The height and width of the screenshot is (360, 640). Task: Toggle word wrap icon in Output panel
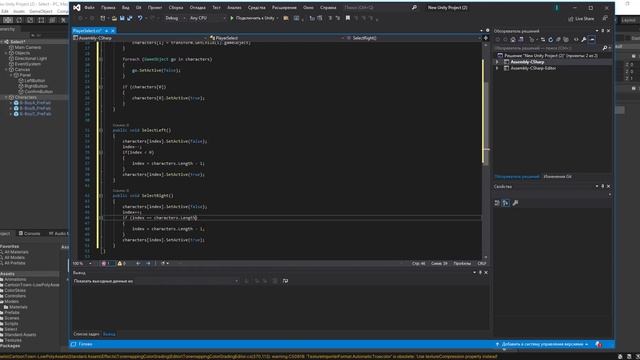[x=285, y=281]
